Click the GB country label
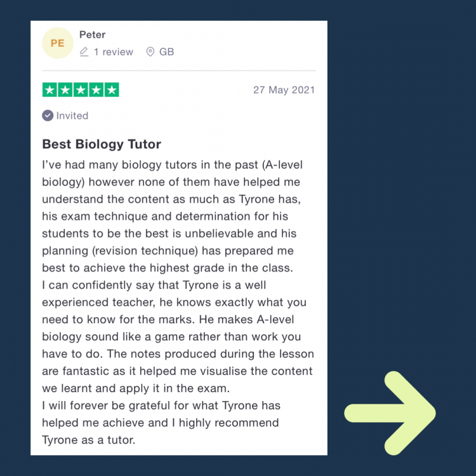The width and height of the screenshot is (476, 476). 167,52
